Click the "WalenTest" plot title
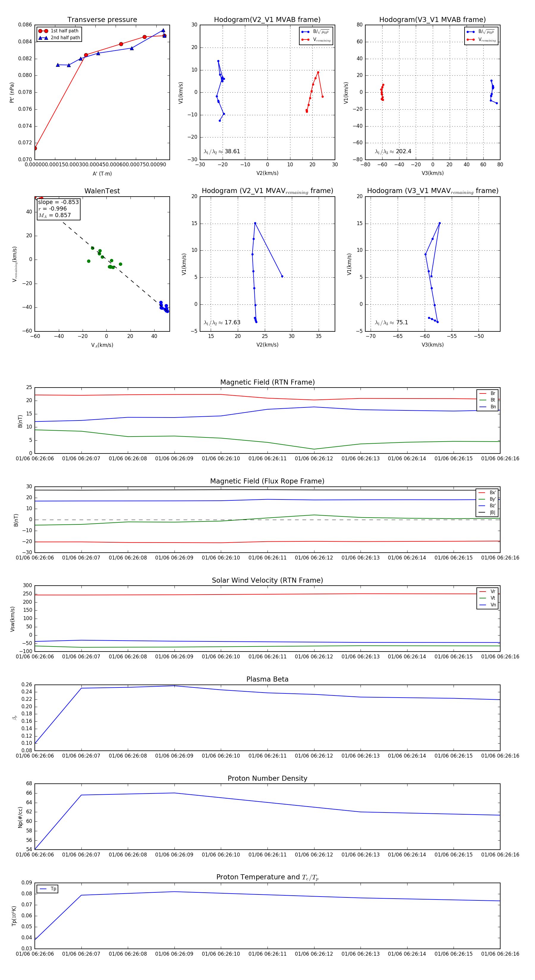535x980 pixels. click(102, 191)
